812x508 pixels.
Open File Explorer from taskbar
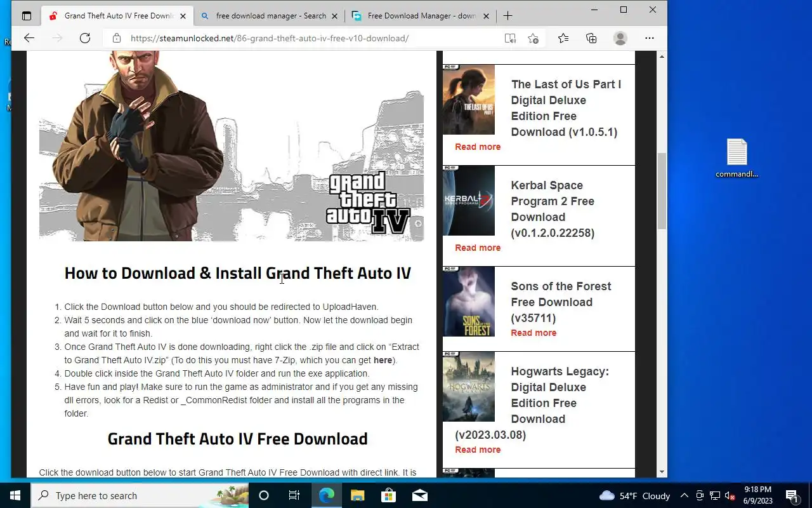point(358,495)
